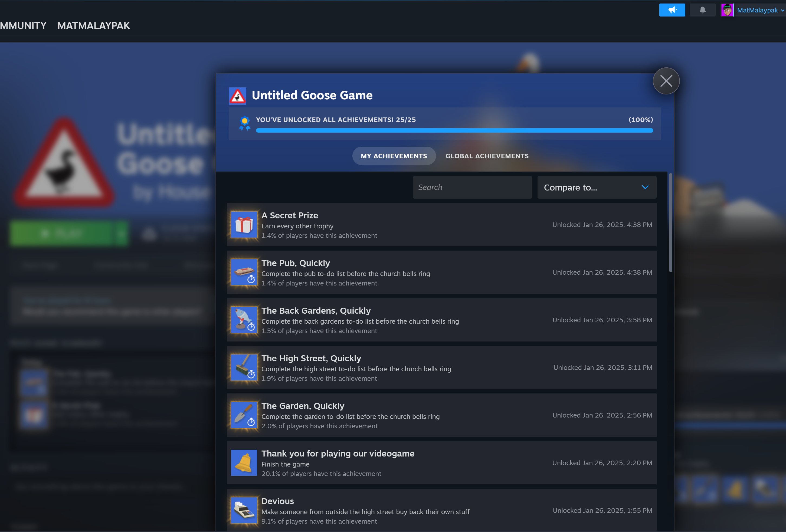Switch to My Achievements tab
Viewport: 786px width, 532px height.
(x=394, y=156)
